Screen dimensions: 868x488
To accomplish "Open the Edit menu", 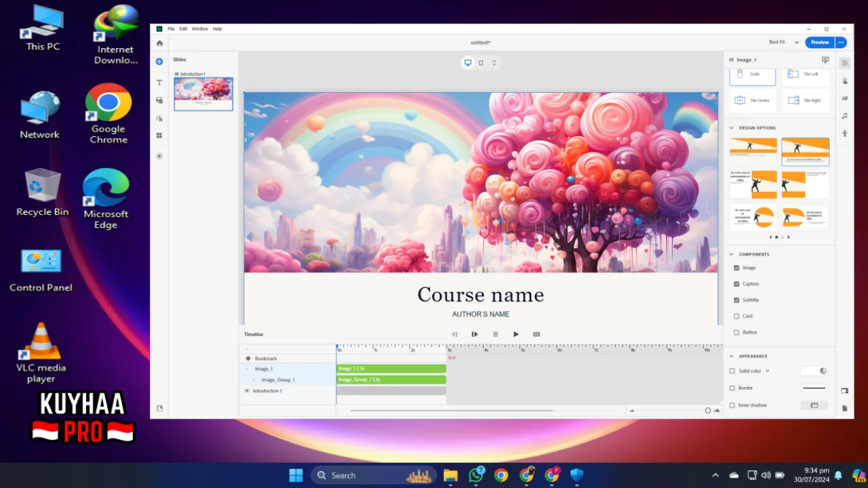I will pos(183,29).
